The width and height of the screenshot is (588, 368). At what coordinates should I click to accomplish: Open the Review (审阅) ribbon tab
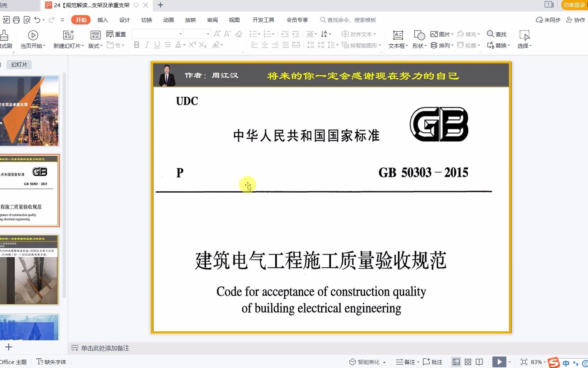click(x=212, y=20)
